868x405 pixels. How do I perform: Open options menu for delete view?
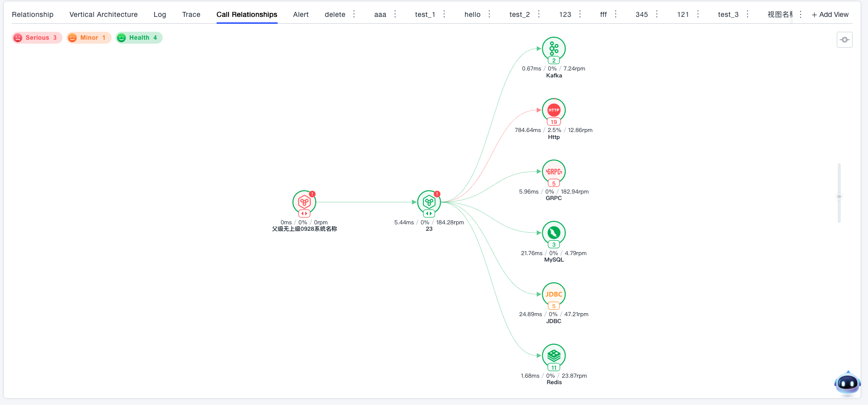click(x=354, y=14)
